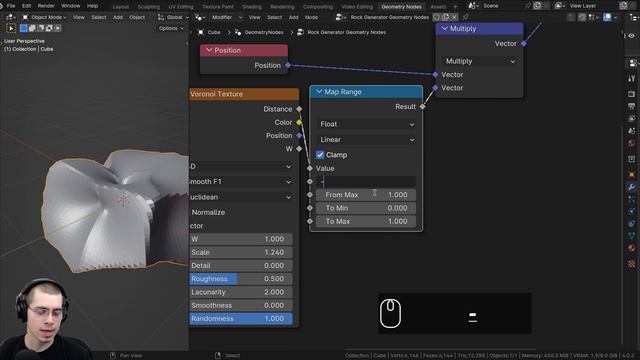The image size is (640, 360).
Task: Collapse the Position node
Action: [209, 50]
